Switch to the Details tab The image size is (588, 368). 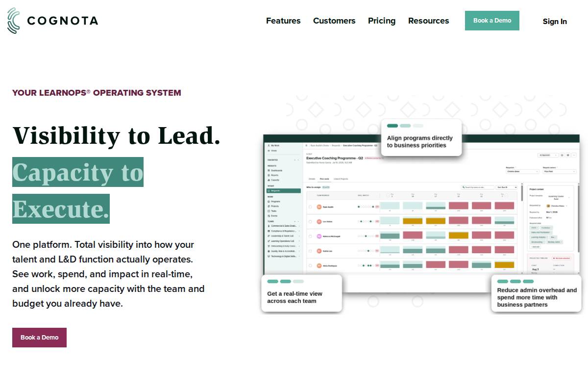(x=312, y=179)
